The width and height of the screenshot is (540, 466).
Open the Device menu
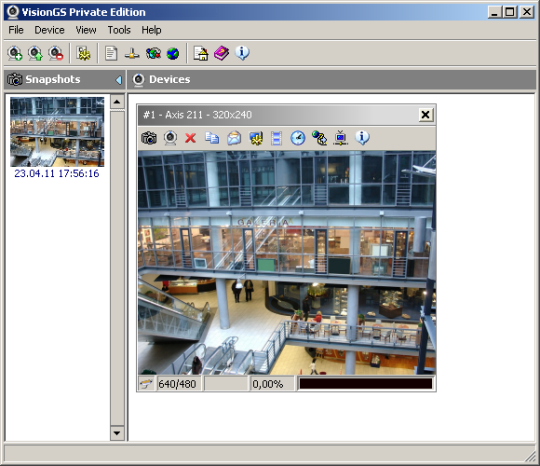point(49,30)
